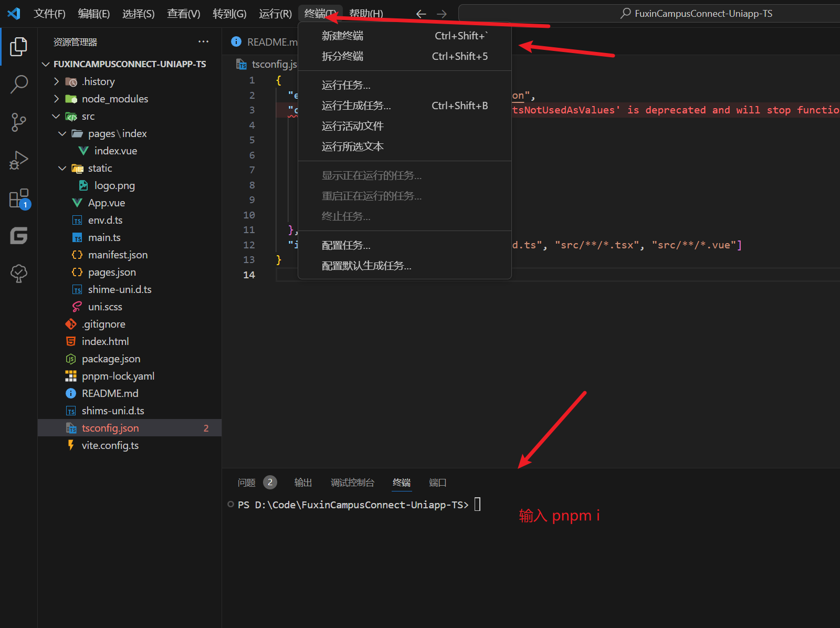The image size is (840, 628).
Task: Choose 运行所选文本 menu entry
Action: tap(405, 146)
